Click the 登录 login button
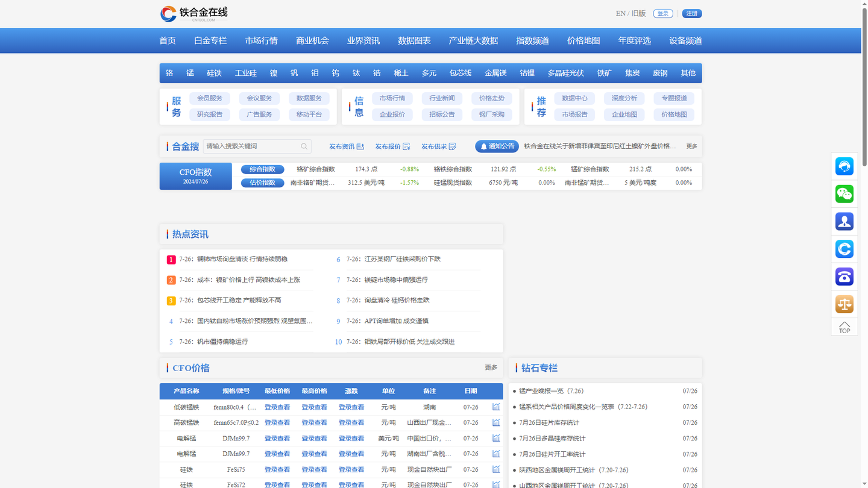 click(663, 13)
